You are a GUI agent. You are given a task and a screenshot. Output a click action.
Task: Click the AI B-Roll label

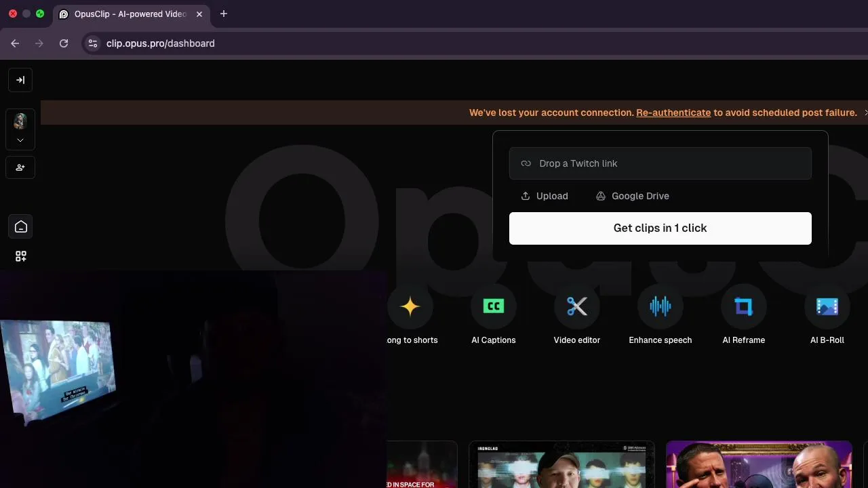(827, 340)
